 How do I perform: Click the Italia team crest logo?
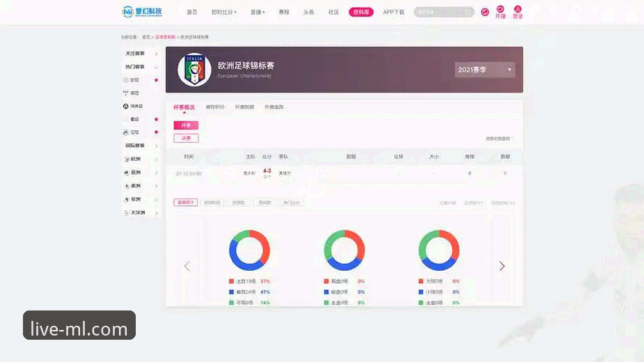194,70
